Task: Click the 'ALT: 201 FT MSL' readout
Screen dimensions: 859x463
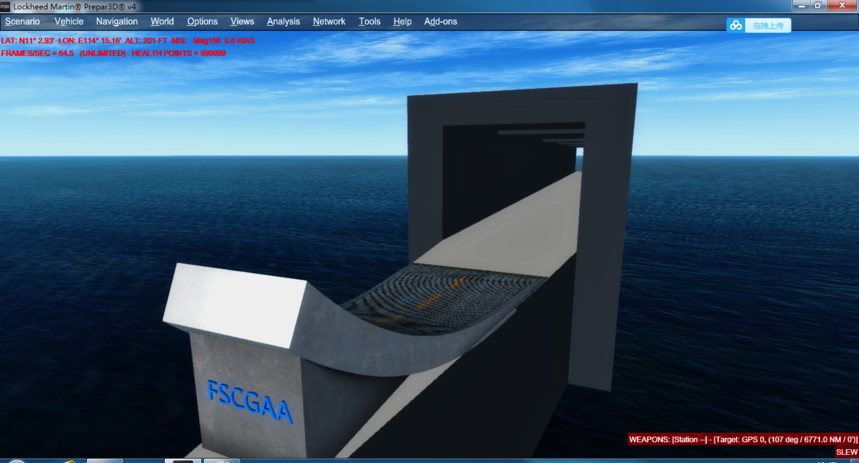Action: coord(156,41)
